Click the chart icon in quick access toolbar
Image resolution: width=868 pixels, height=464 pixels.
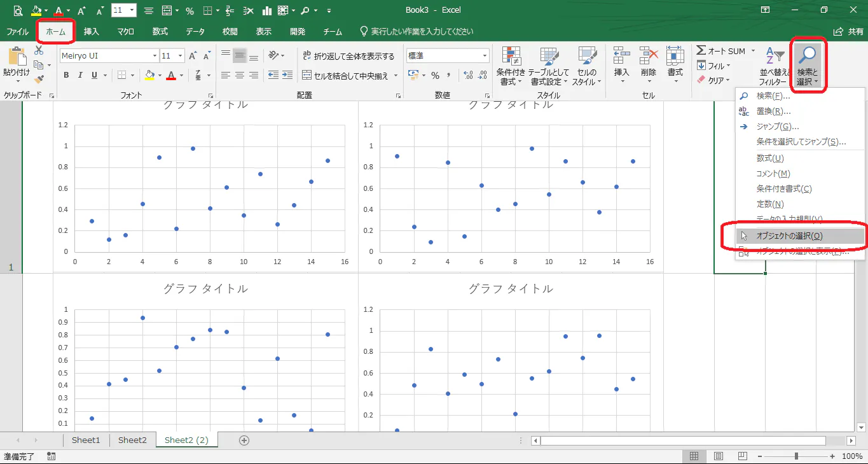click(266, 10)
